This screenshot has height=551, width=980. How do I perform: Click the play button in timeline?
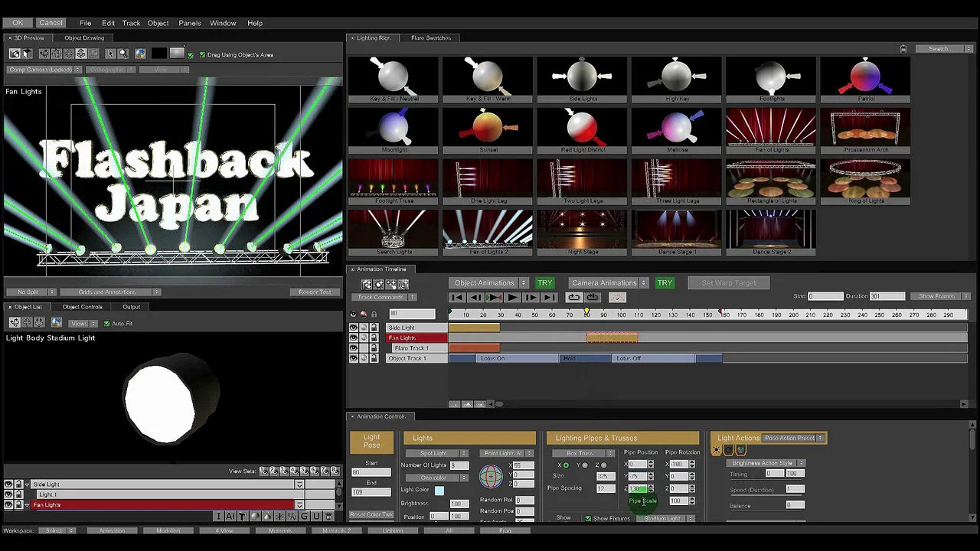click(x=513, y=298)
